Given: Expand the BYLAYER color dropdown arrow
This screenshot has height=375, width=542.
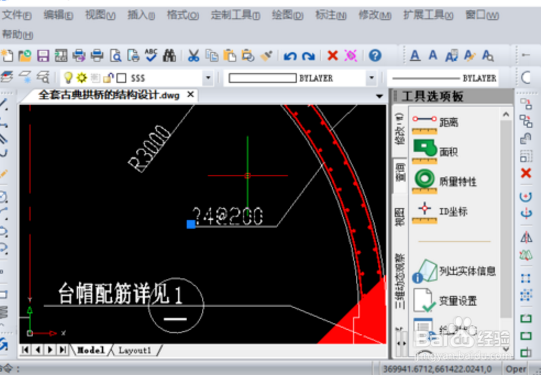Looking at the screenshot, I should click(372, 78).
